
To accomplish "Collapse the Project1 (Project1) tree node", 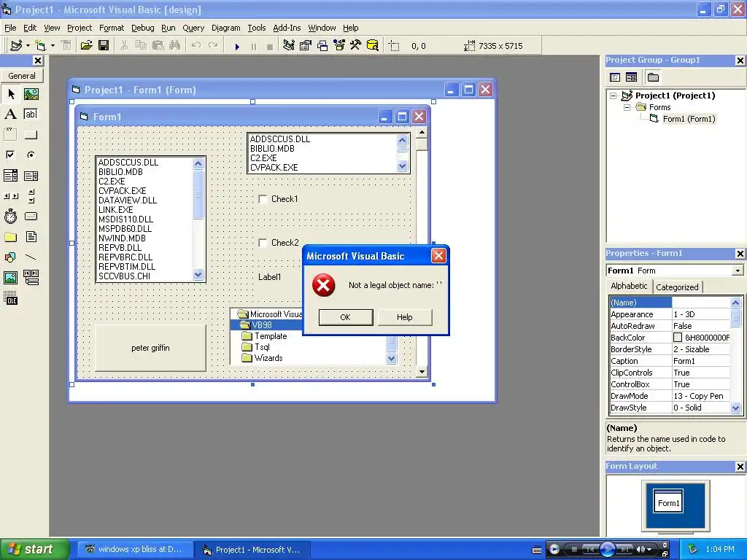I will [614, 96].
